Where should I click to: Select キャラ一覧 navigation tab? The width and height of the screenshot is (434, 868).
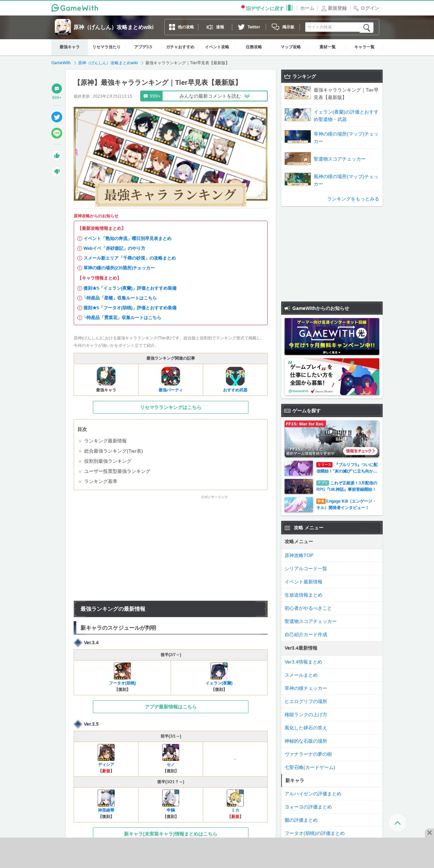tap(364, 47)
